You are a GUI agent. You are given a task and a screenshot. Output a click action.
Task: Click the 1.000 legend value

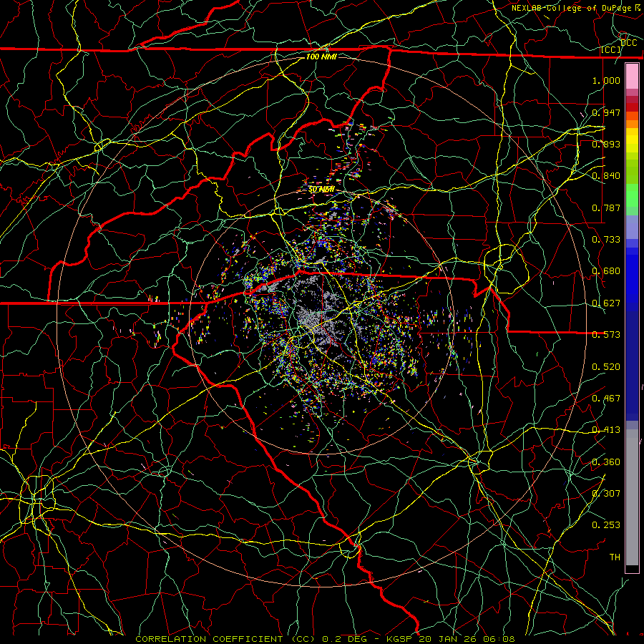(606, 80)
